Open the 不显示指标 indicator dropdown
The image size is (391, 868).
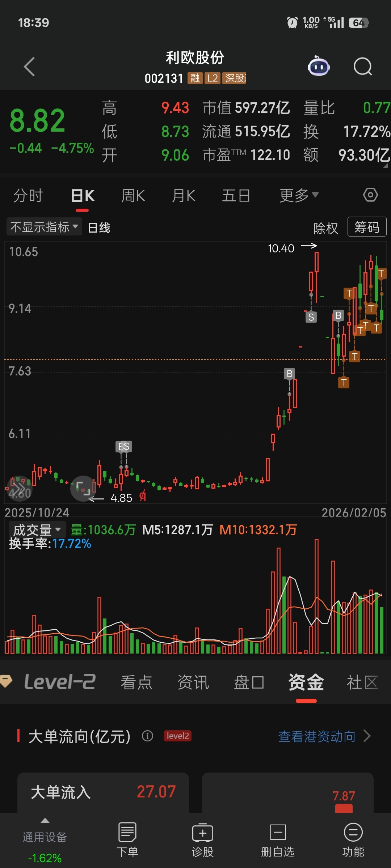[x=44, y=227]
